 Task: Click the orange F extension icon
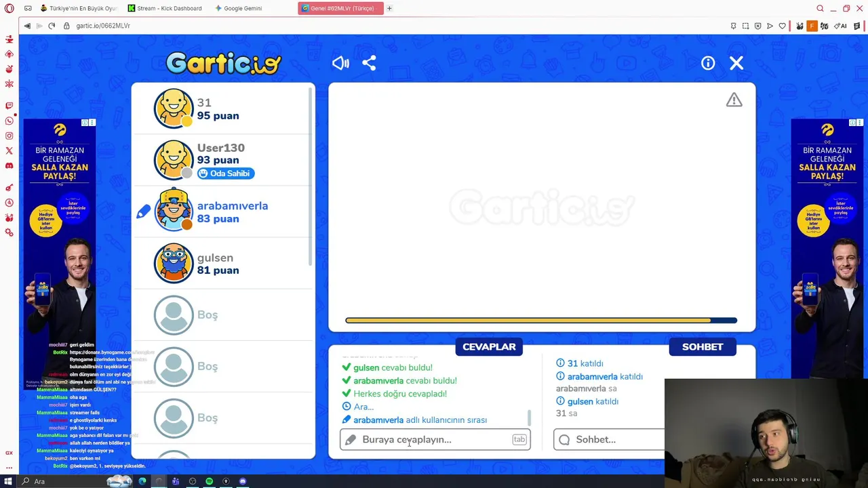[812, 26]
